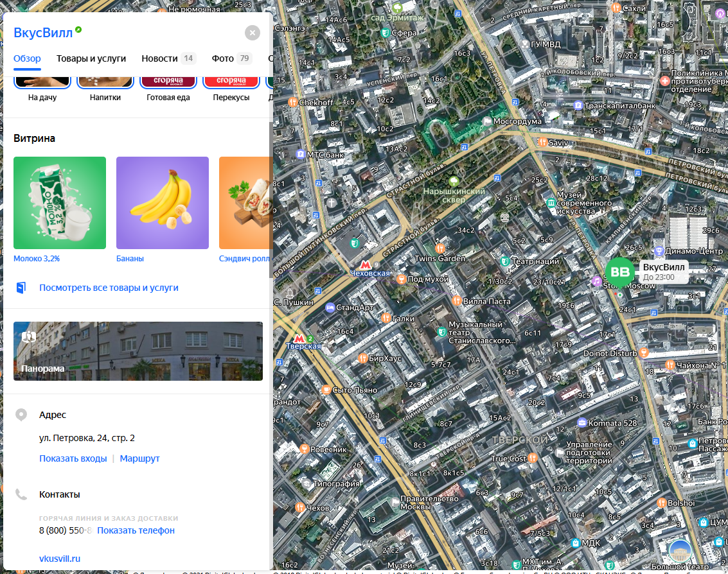The width and height of the screenshot is (728, 574).
Task: Click the address ул. Петровка, 24, стр. 2
Action: pos(87,438)
